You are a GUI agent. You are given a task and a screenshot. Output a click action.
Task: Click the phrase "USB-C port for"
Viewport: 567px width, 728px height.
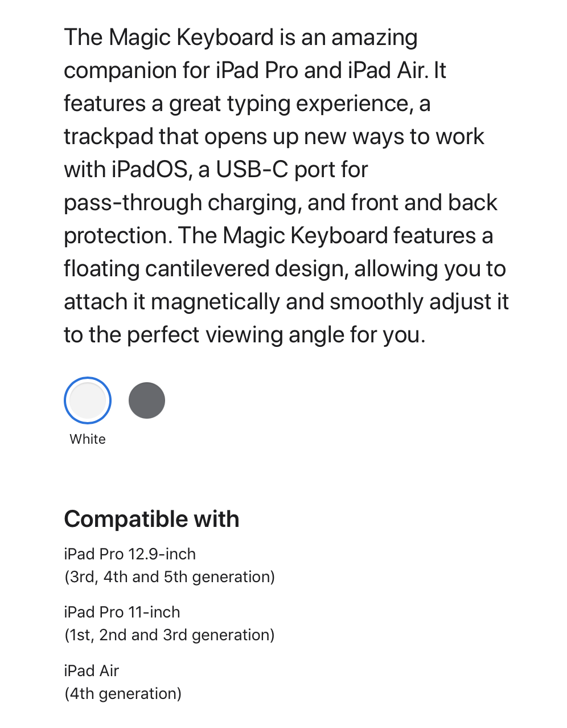(x=292, y=170)
